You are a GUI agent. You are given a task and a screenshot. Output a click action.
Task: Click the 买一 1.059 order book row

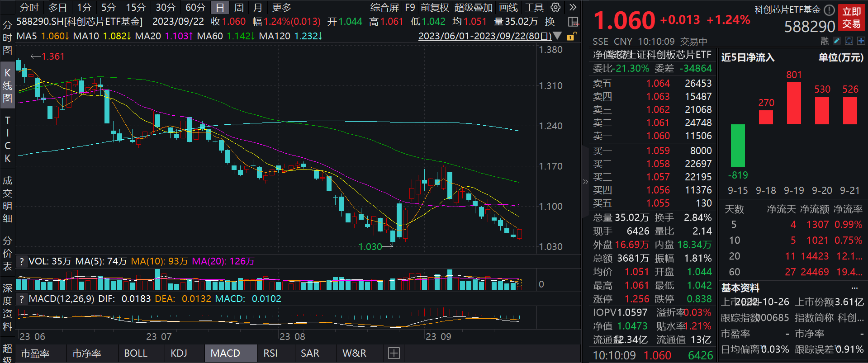(652, 151)
